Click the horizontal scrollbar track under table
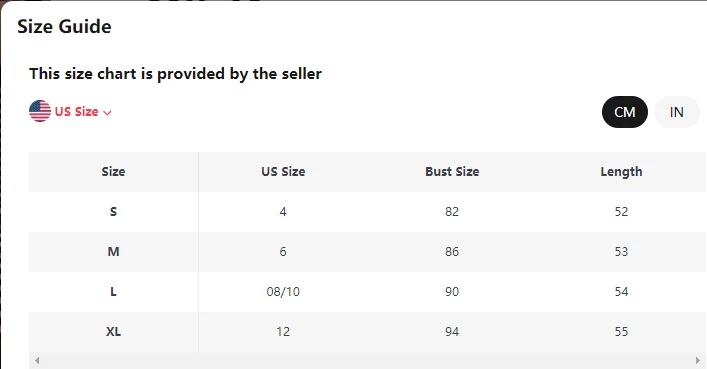The width and height of the screenshot is (707, 369). click(x=367, y=360)
